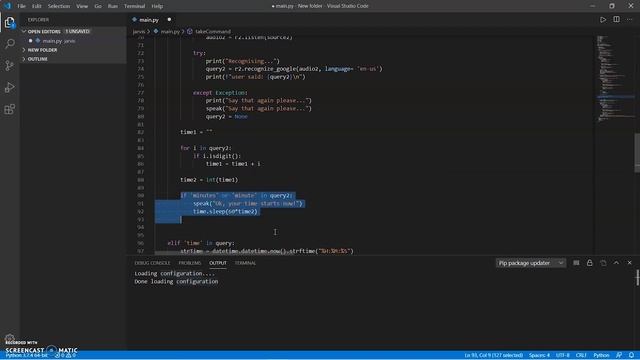Click the takeCommand breadcrumb segment
Image resolution: width=640 pixels, height=360 pixels.
click(x=213, y=31)
